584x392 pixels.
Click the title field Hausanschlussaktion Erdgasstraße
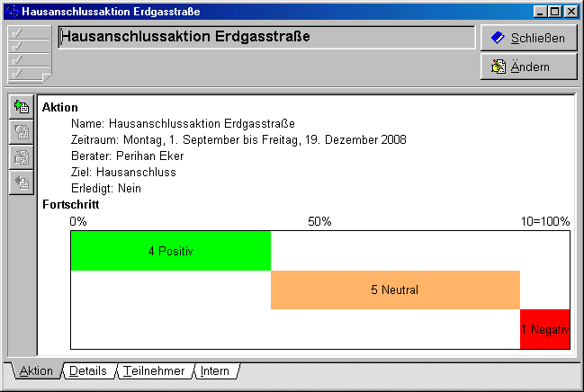click(266, 37)
